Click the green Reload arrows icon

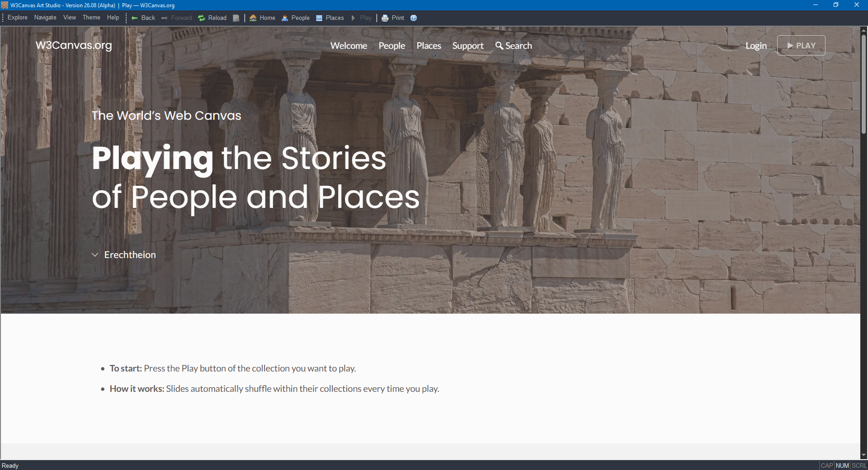[202, 18]
